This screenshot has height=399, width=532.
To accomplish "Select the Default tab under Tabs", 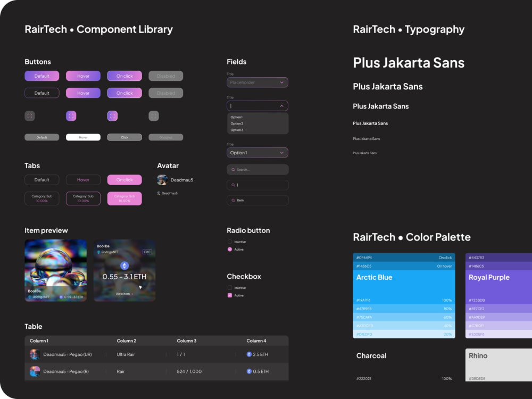I will 41,180.
